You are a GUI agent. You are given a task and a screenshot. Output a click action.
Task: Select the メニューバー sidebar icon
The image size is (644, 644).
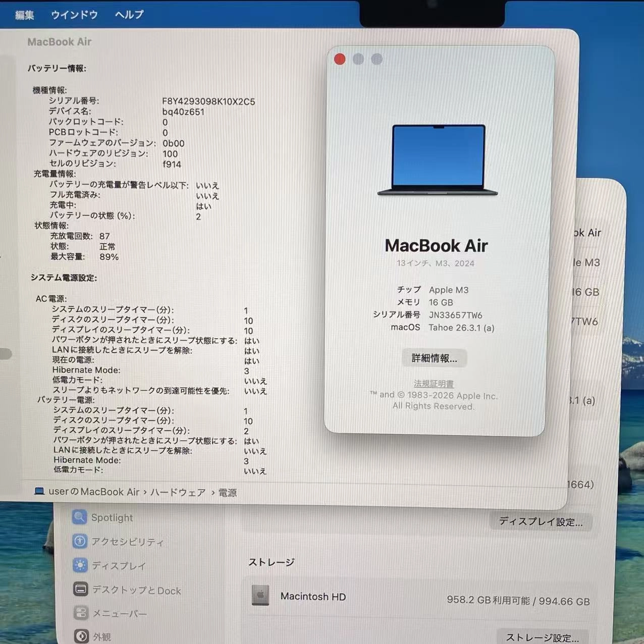point(81,613)
